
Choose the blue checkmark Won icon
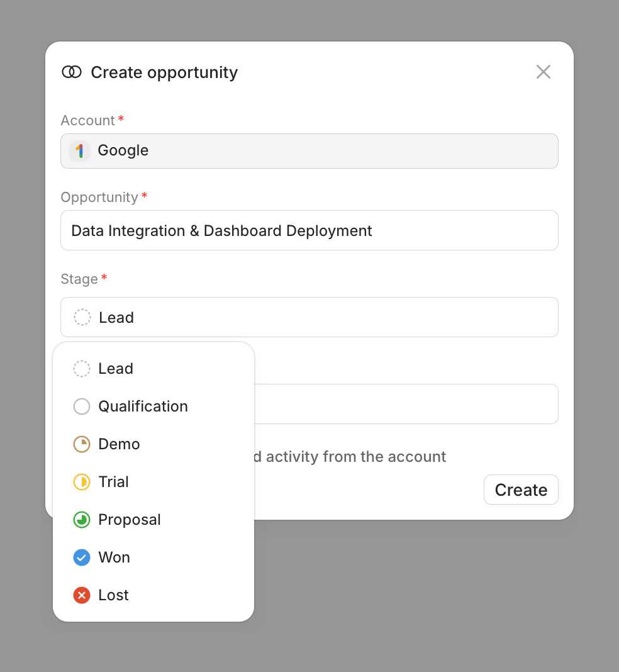pyautogui.click(x=82, y=557)
